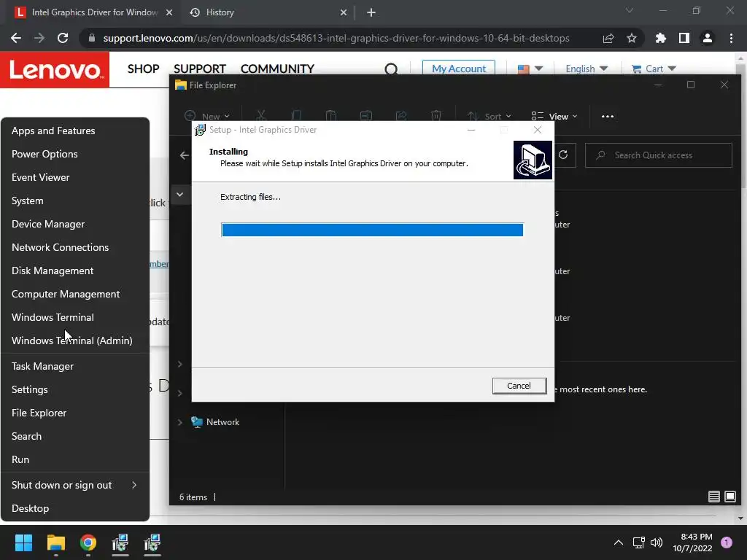Click the My Account button
Image resolution: width=747 pixels, height=560 pixels.
point(459,68)
